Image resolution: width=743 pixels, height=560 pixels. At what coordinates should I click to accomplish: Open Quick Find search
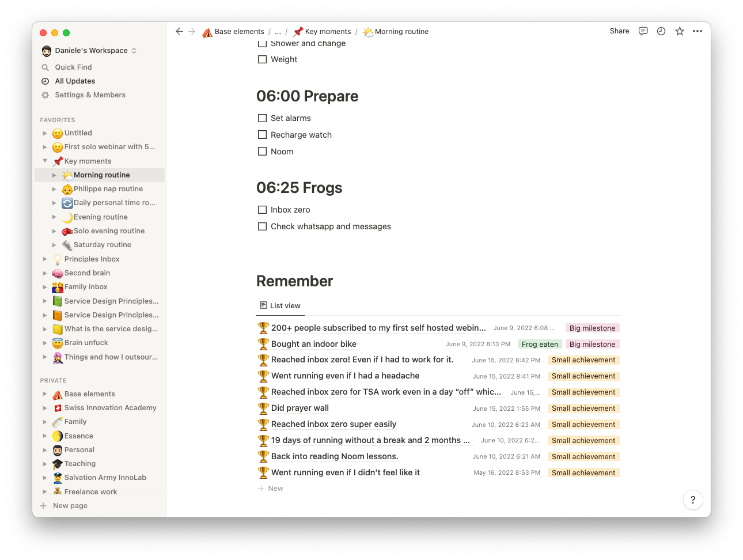[x=73, y=67]
